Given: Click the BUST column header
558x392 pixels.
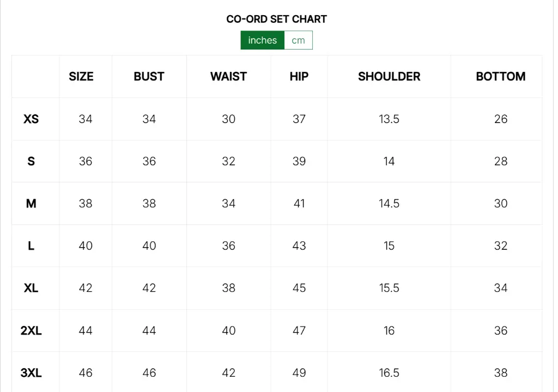Looking at the screenshot, I should click(149, 77).
